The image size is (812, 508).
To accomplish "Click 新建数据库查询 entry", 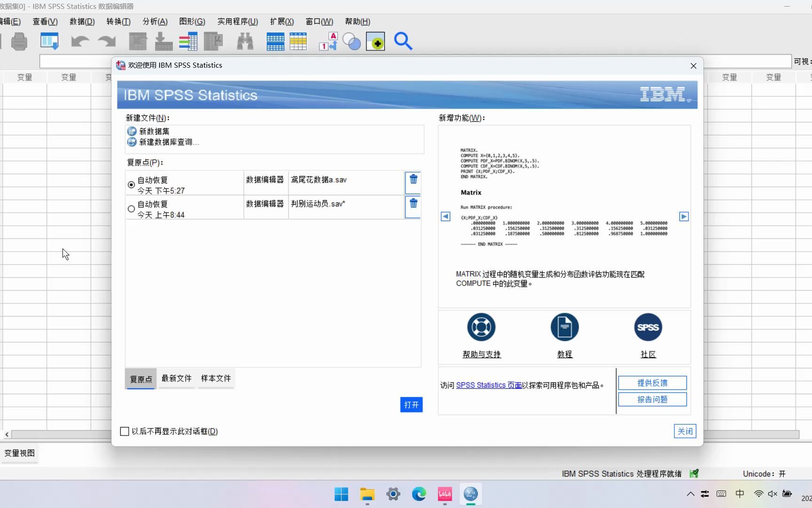I will click(x=163, y=142).
